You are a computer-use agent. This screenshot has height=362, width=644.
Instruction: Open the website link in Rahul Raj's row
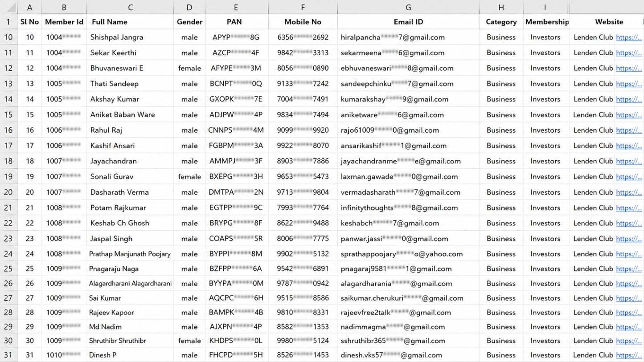click(x=629, y=130)
